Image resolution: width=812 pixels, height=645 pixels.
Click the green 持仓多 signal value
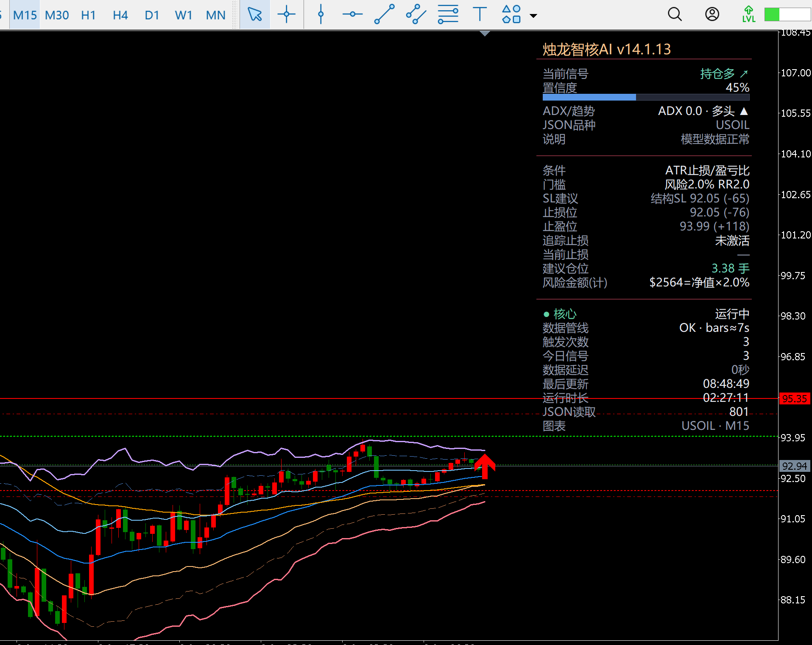tap(724, 74)
